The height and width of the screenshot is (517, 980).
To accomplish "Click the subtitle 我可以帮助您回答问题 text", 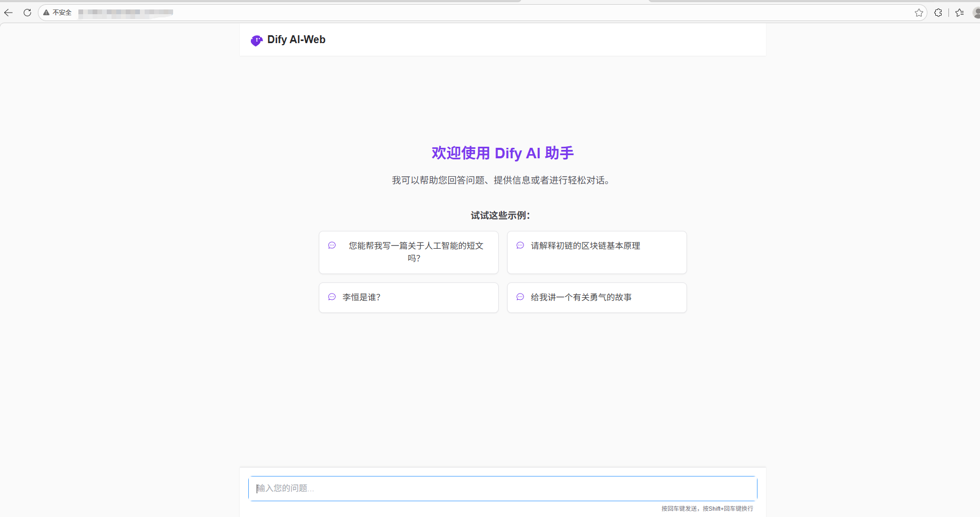I will point(501,180).
